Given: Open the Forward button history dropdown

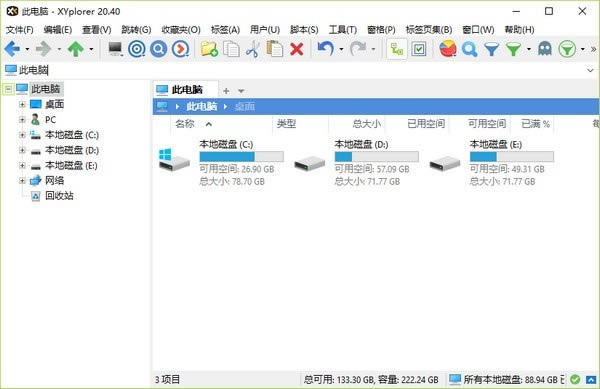Looking at the screenshot, I should click(x=59, y=49).
